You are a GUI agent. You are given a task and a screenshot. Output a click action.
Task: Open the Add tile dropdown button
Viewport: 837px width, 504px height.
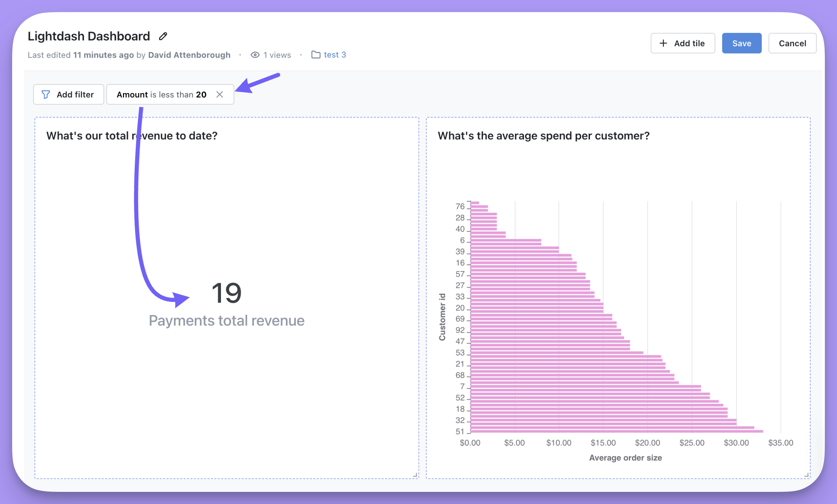[x=682, y=43]
